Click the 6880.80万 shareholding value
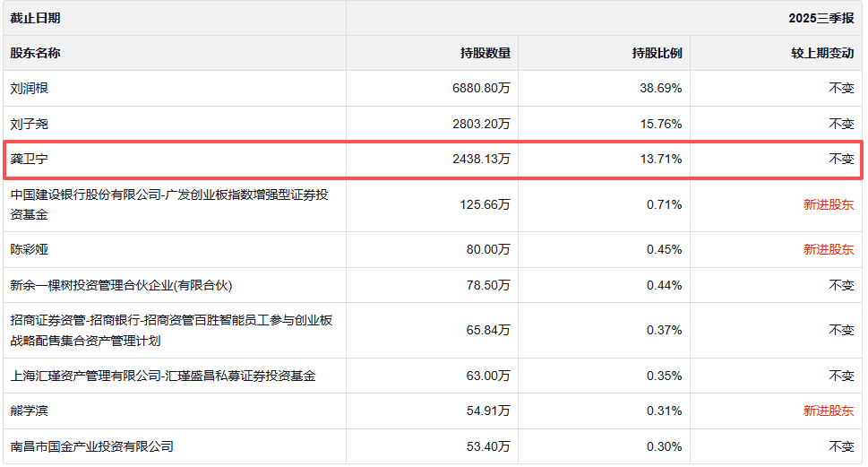 481,89
